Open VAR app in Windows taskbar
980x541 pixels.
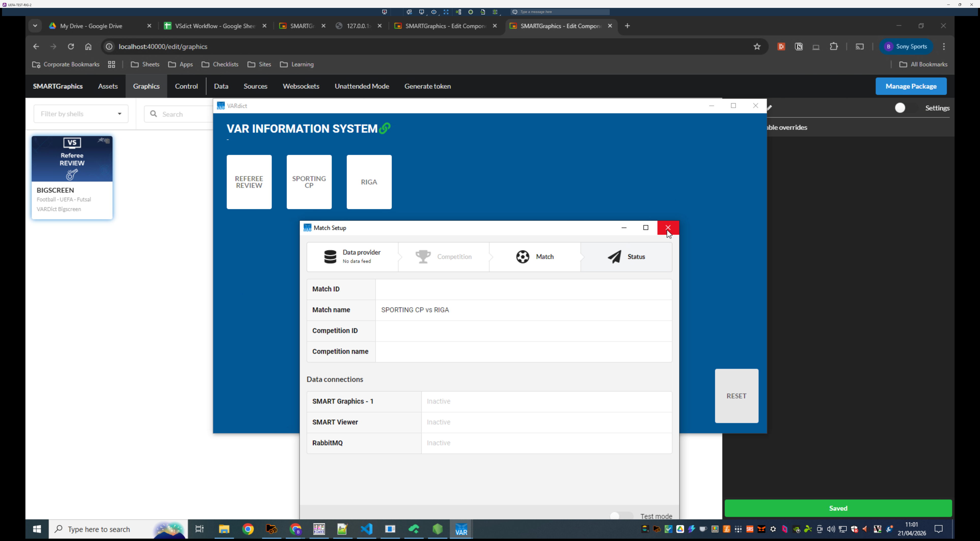(x=461, y=530)
